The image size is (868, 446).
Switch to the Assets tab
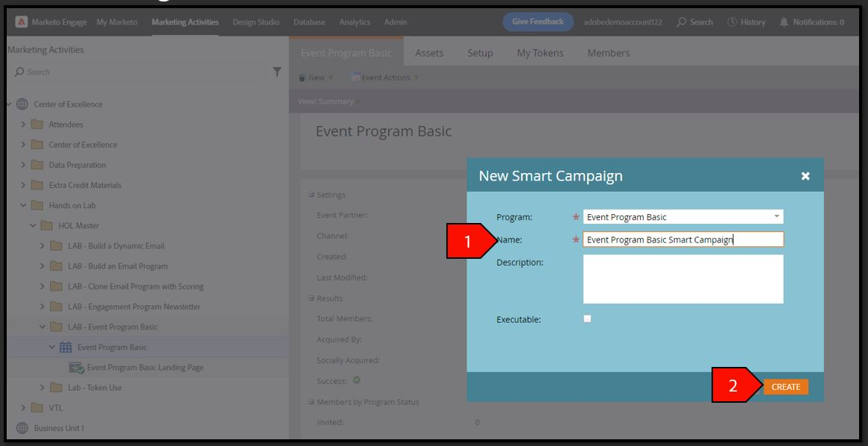point(430,53)
